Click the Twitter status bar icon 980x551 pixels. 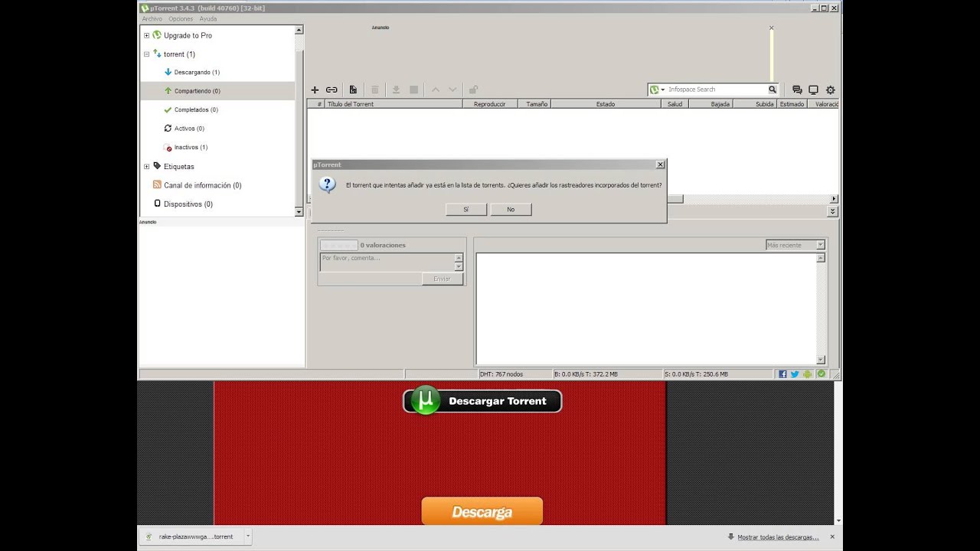(x=795, y=374)
